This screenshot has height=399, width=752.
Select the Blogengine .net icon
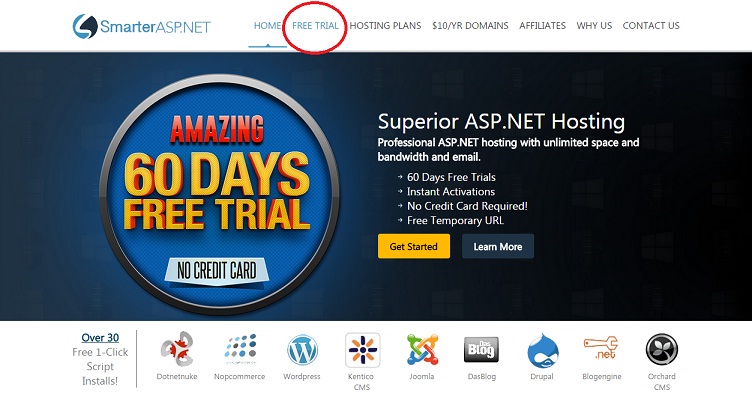pyautogui.click(x=601, y=348)
